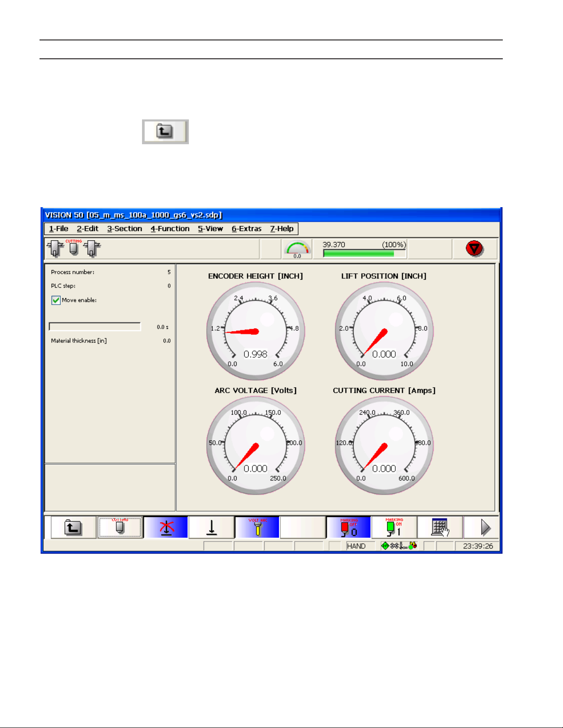This screenshot has height=728, width=563.
Task: Click the (100%) override value
Action: tap(394, 245)
